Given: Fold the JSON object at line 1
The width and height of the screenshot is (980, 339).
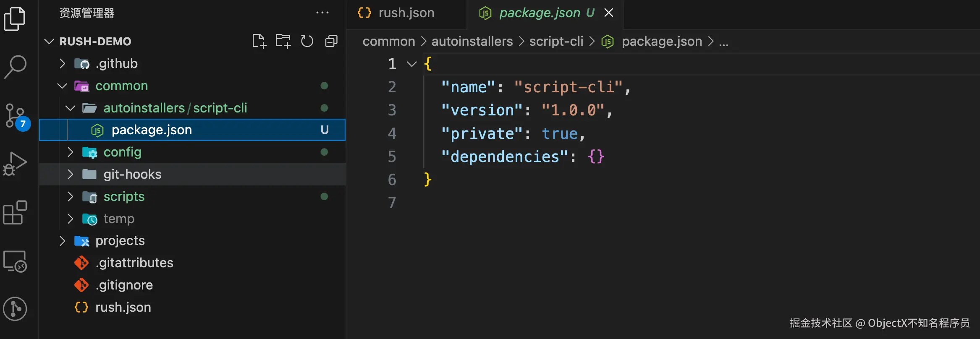Looking at the screenshot, I should (x=411, y=64).
